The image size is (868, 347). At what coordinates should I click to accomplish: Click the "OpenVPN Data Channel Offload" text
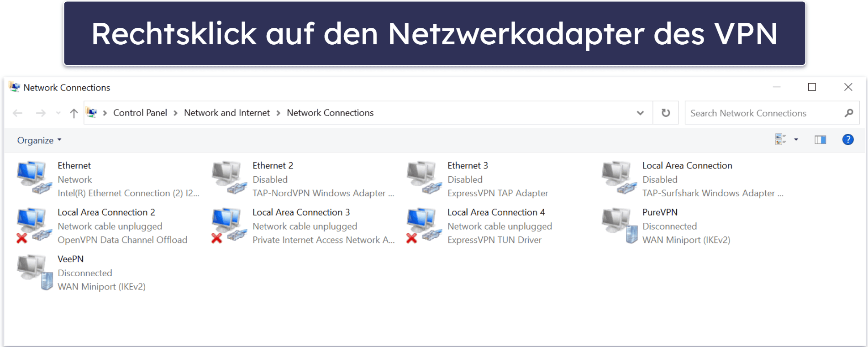tap(122, 240)
